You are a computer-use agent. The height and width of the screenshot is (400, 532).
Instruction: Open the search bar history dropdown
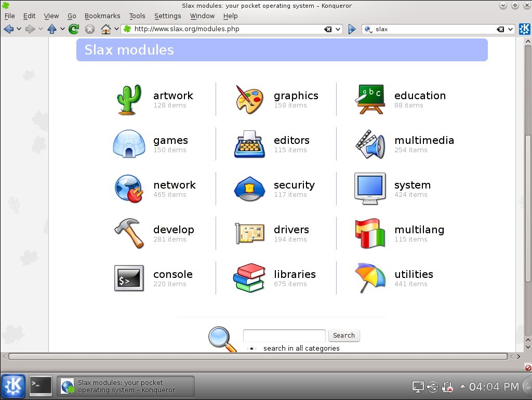tap(510, 29)
